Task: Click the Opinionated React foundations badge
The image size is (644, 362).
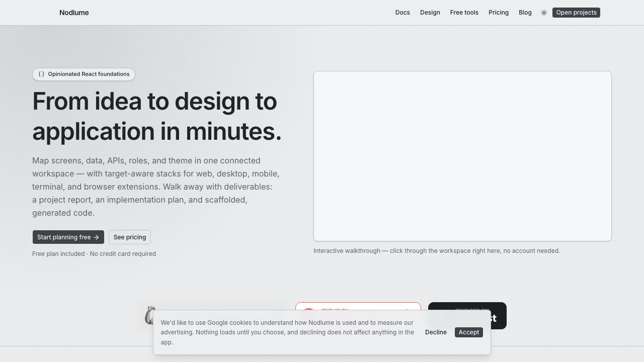Action: [x=84, y=74]
